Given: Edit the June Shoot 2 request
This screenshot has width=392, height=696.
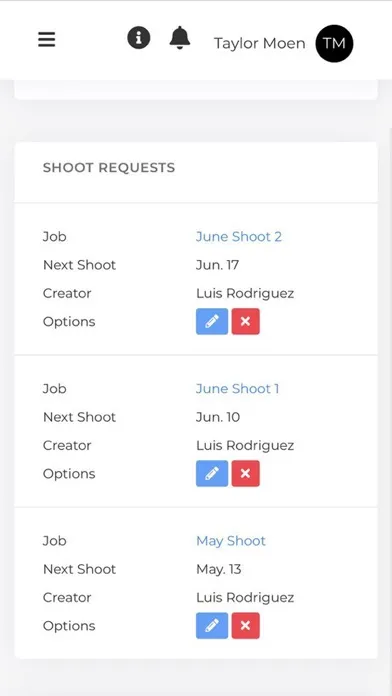Looking at the screenshot, I should click(212, 321).
